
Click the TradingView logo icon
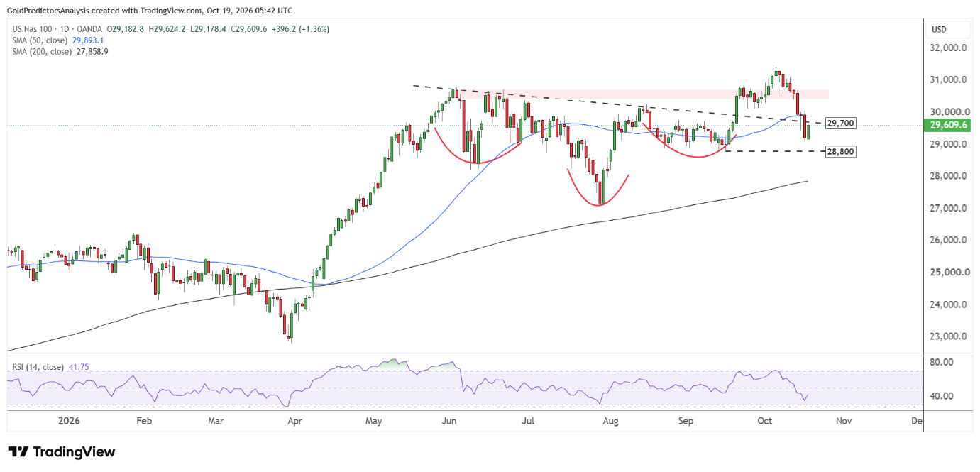[18, 452]
